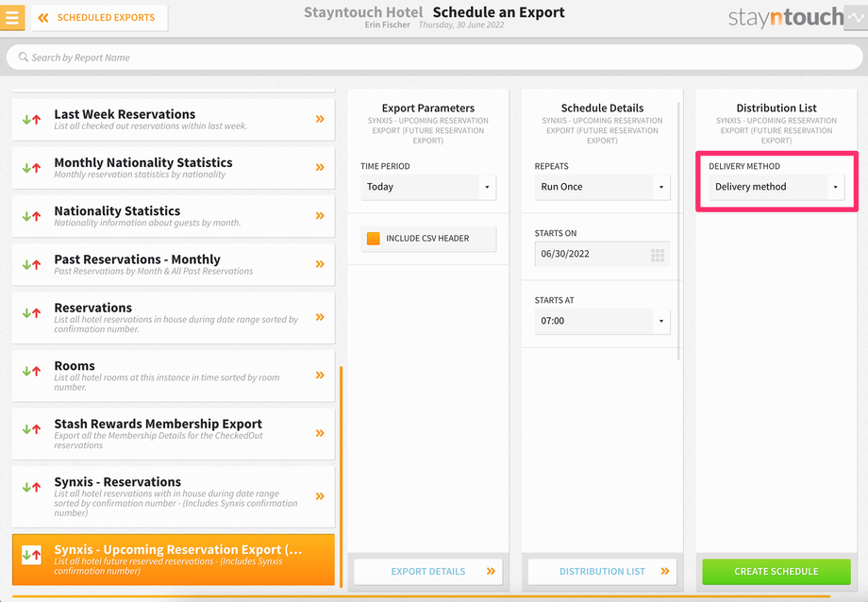Select Synxis - Upcoming Reservation Export title
This screenshot has height=602, width=868.
click(178, 549)
